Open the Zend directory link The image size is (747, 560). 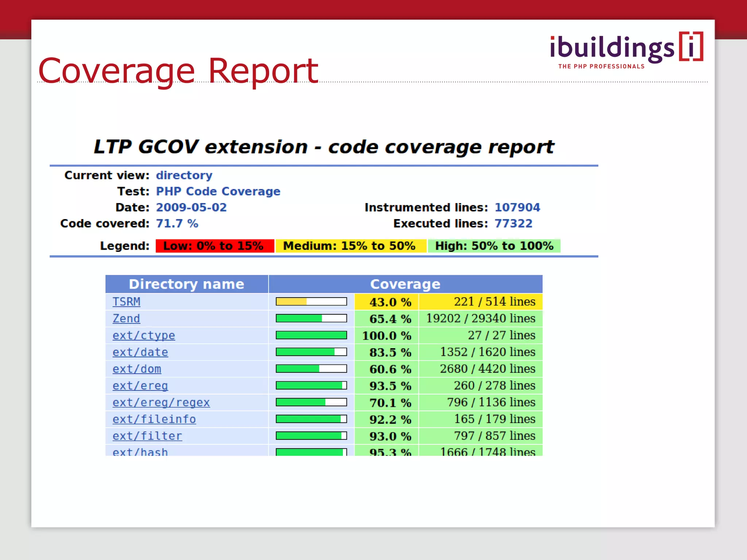pos(126,319)
